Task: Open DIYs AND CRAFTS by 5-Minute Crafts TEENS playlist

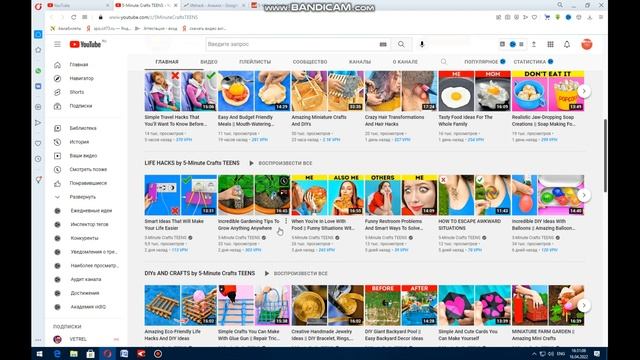Action: (x=200, y=273)
